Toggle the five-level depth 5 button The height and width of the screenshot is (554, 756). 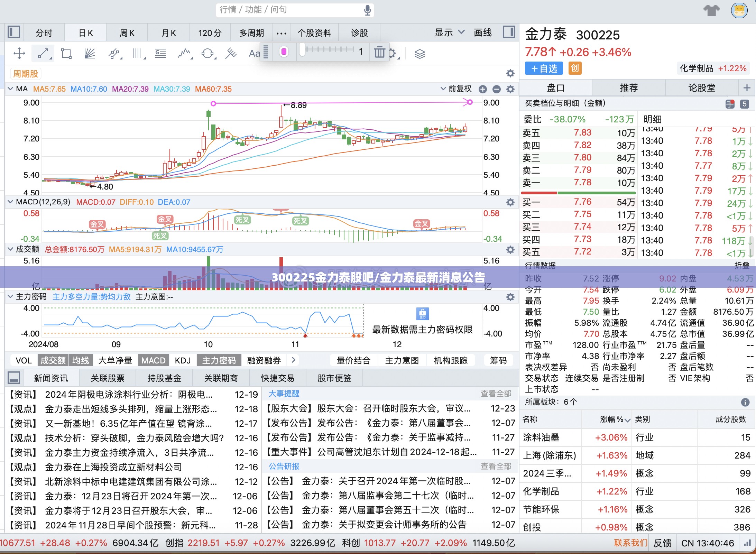point(744,104)
